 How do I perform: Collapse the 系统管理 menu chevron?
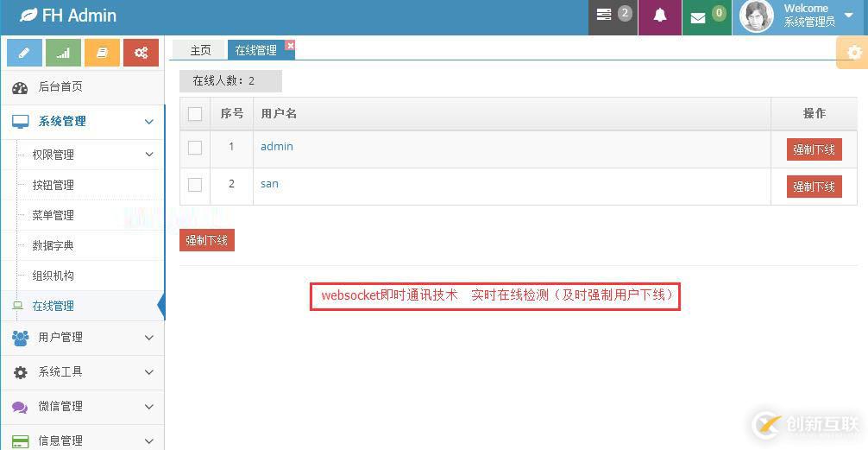149,122
